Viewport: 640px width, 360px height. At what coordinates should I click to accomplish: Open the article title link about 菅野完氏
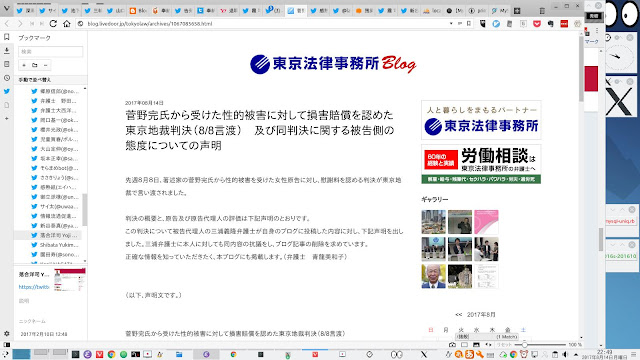point(260,130)
